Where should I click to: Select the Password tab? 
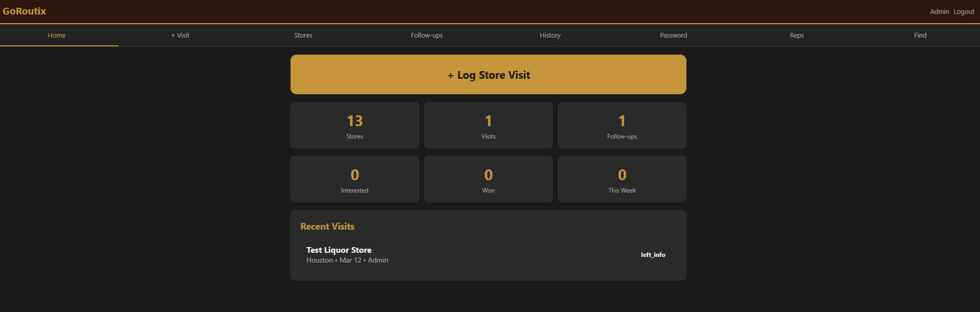[x=674, y=36]
